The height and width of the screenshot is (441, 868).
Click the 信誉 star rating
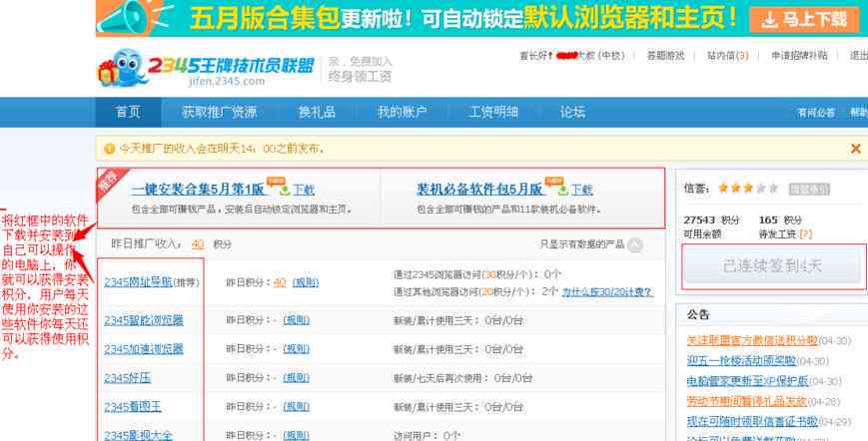click(x=748, y=188)
